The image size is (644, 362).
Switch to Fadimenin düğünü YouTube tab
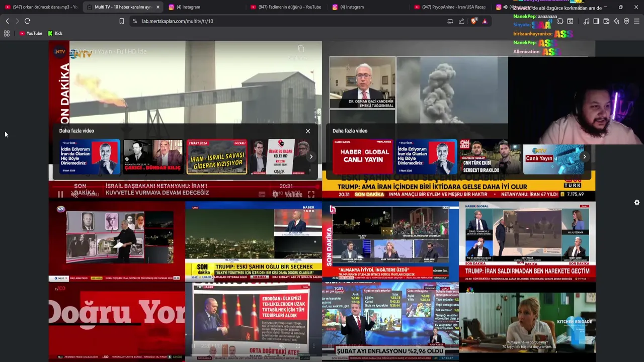tap(286, 7)
